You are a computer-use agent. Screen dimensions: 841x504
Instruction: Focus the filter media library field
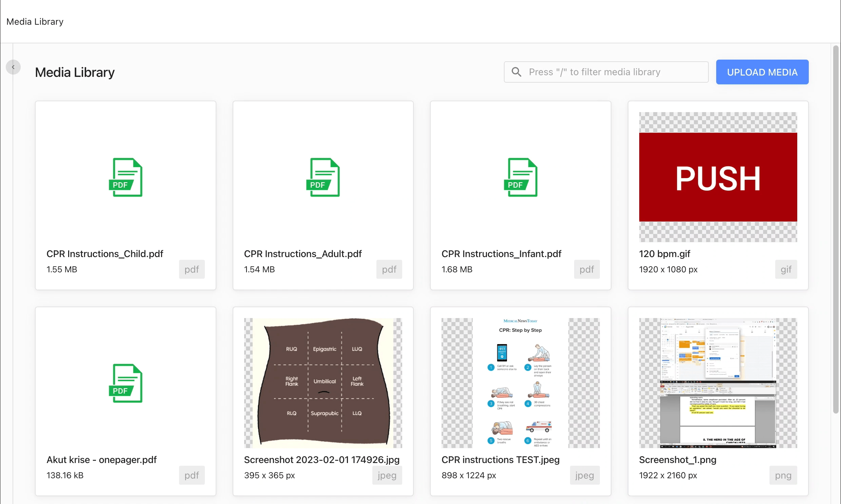click(612, 72)
